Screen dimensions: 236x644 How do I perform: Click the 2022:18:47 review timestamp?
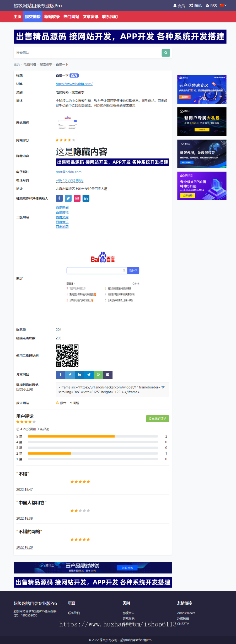24,490
